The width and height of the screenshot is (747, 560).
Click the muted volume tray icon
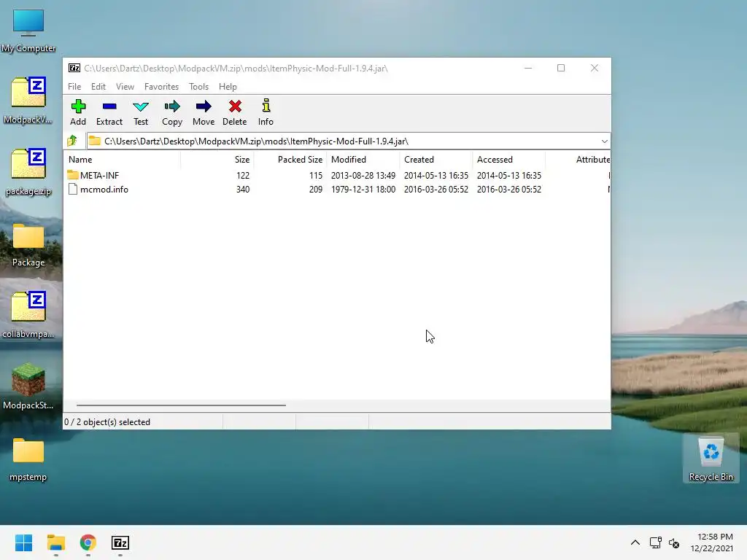tap(674, 542)
